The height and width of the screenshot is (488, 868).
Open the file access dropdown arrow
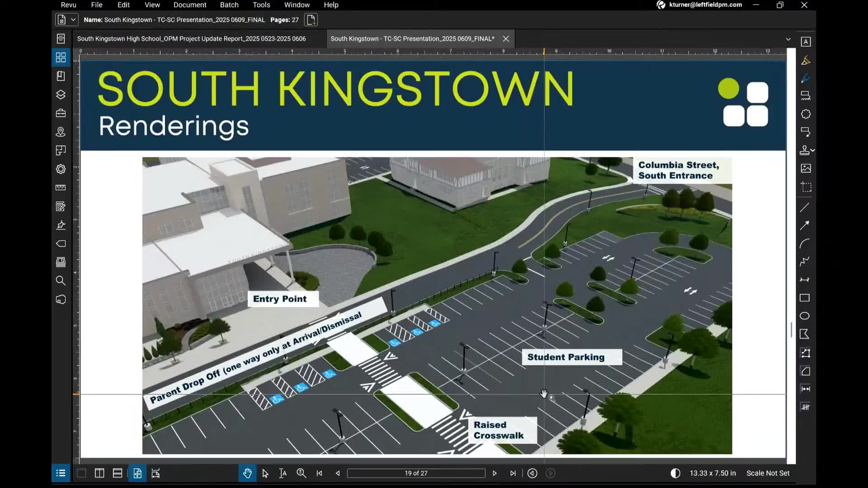pos(73,20)
